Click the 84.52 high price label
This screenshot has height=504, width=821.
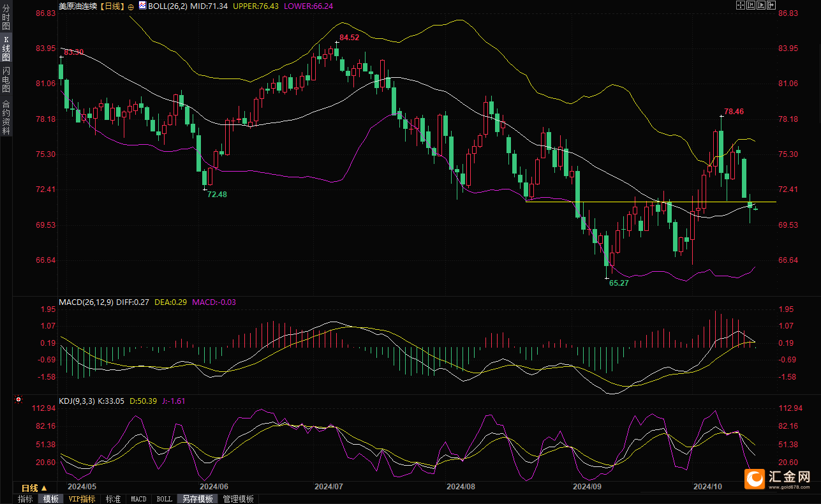[350, 38]
